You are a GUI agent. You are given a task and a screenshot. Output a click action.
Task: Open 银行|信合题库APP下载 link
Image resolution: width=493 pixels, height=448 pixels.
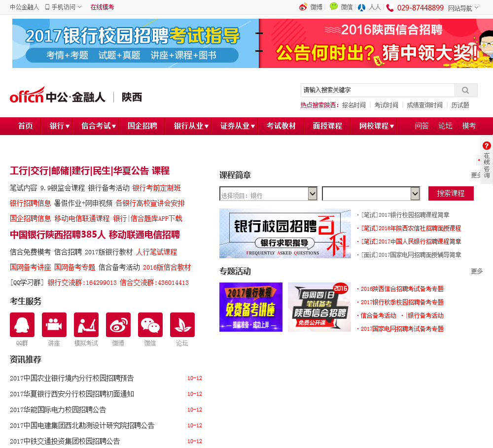point(148,218)
